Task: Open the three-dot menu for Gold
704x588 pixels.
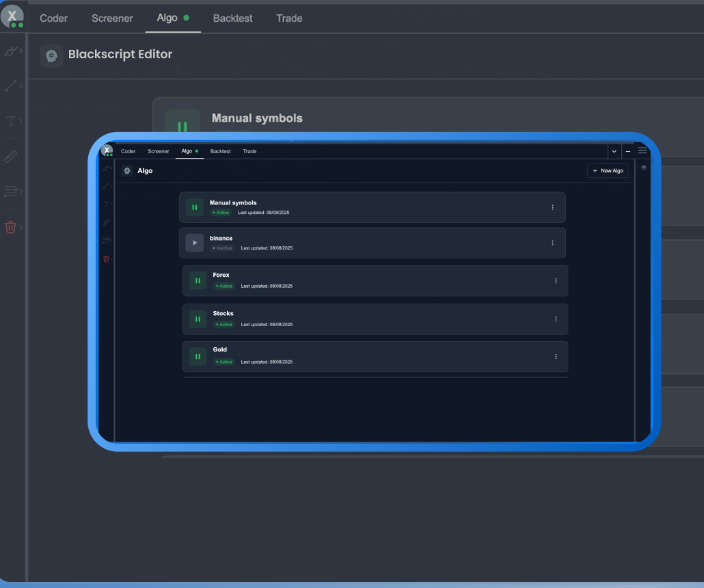Action: tap(556, 357)
